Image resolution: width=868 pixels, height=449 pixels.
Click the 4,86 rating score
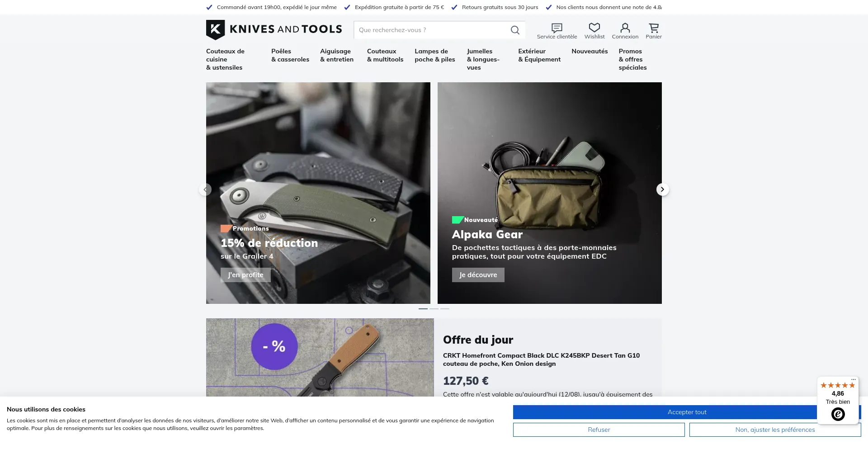point(838,393)
